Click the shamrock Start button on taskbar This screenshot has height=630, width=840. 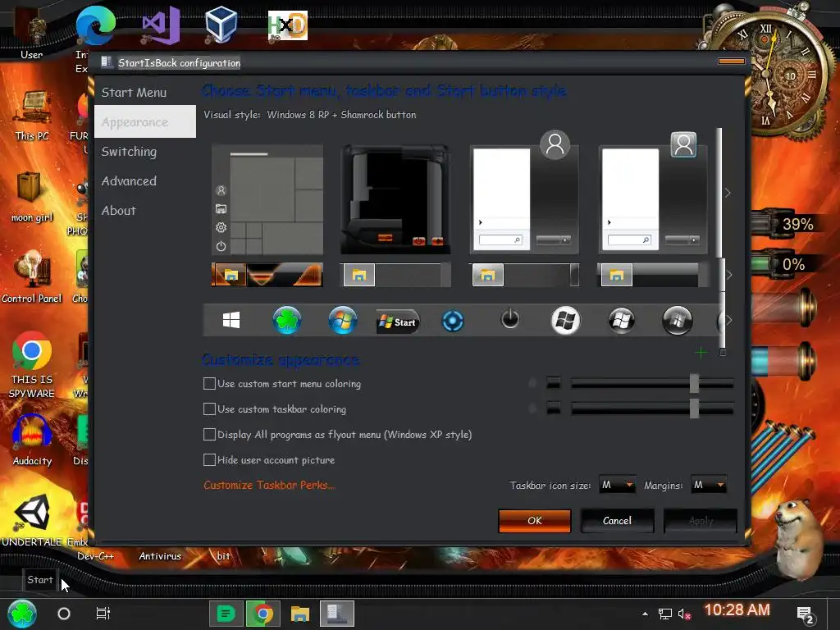[x=22, y=614]
